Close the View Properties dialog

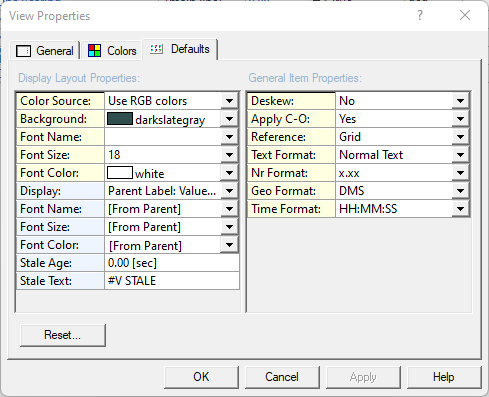(x=465, y=15)
